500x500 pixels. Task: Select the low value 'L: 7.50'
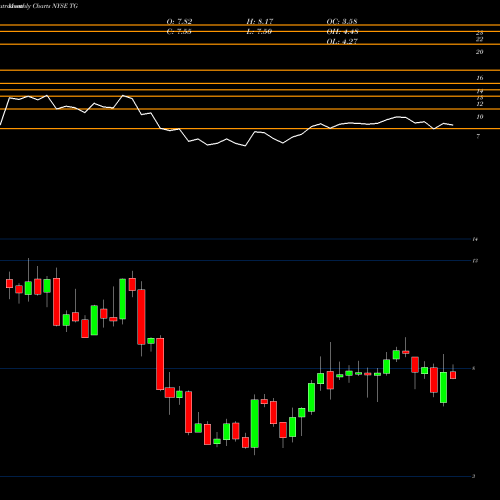(x=259, y=32)
